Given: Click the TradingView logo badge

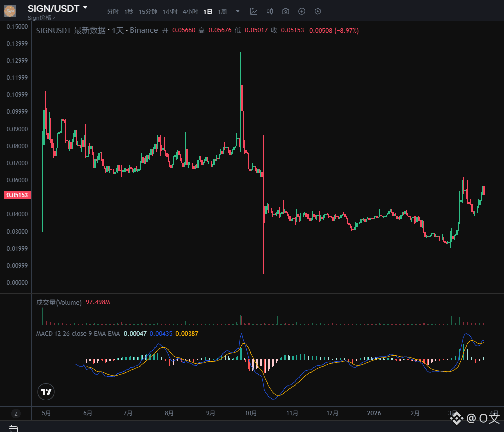Looking at the screenshot, I should (x=46, y=392).
